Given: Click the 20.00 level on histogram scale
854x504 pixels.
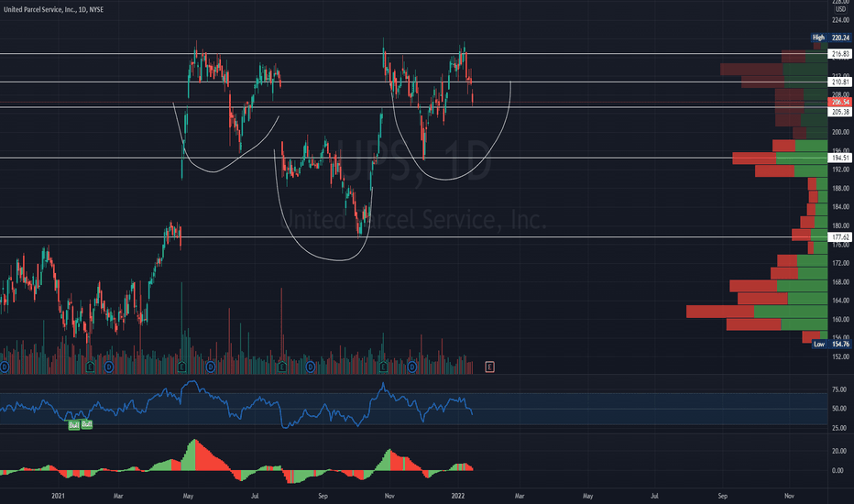Looking at the screenshot, I should coord(839,451).
